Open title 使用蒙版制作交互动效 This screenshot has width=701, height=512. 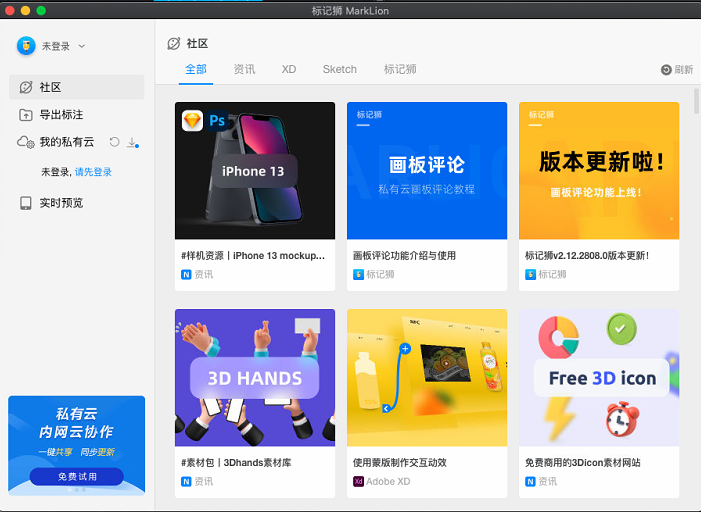click(400, 462)
